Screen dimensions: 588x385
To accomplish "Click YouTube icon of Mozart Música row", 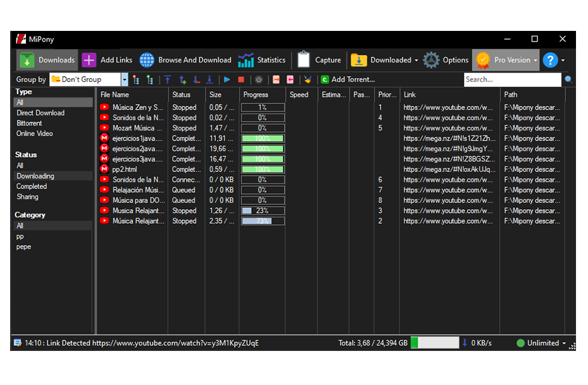I will point(104,128).
